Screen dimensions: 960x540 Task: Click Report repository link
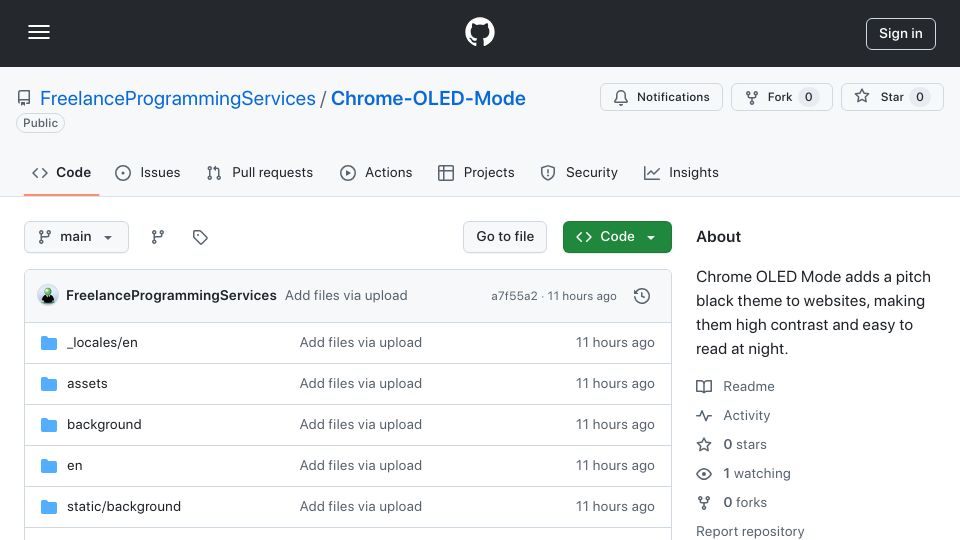pos(750,531)
